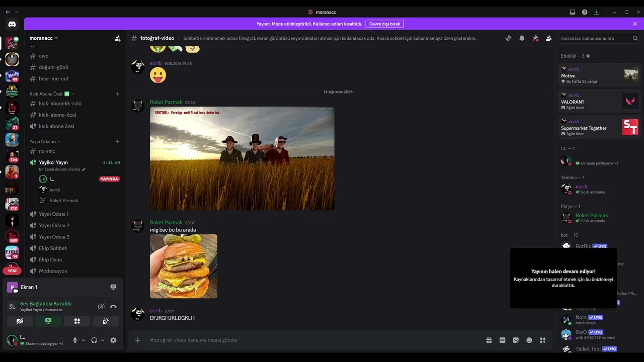This screenshot has width=644, height=362.
Task: Collapse the Yayın Odaları category
Action: pos(45,141)
